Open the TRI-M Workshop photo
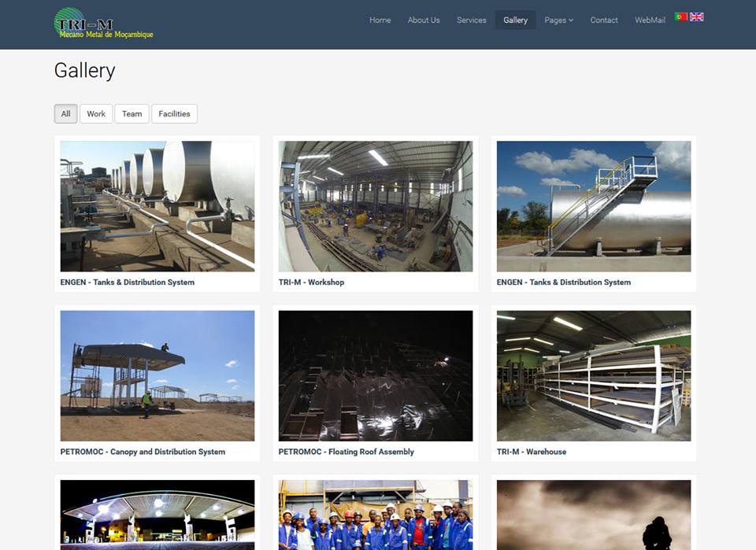Viewport: 756px width, 550px height. click(x=376, y=206)
